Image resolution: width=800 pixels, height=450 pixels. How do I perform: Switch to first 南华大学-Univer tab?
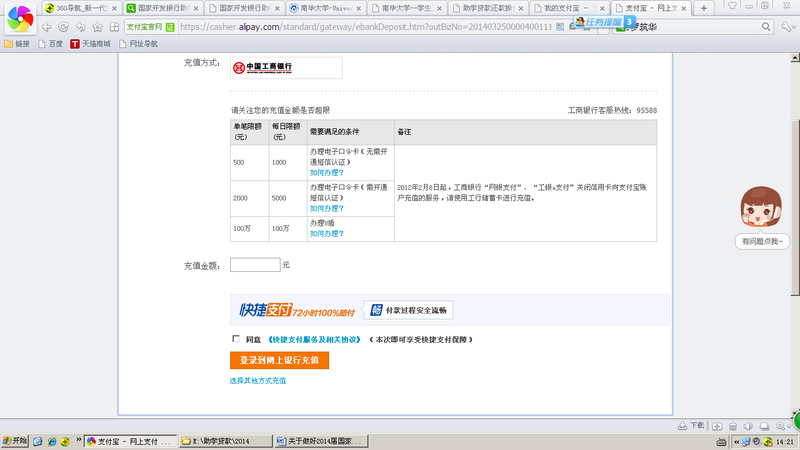pyautogui.click(x=325, y=8)
